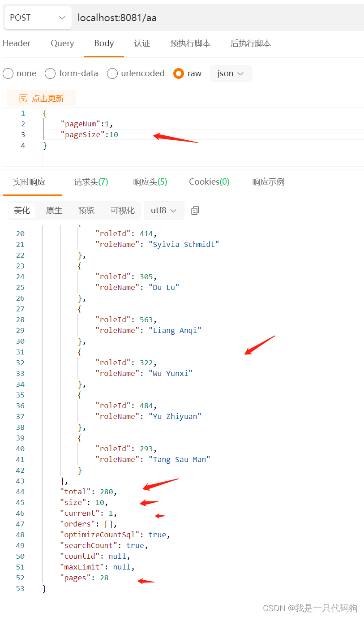This screenshot has width=364, height=617.
Task: Select the none body type option
Action: pyautogui.click(x=8, y=73)
